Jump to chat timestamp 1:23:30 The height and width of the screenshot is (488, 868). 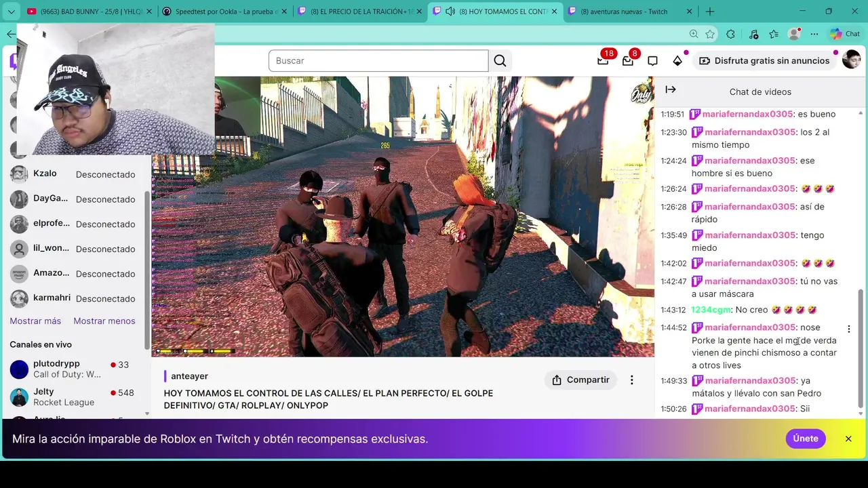pos(674,132)
